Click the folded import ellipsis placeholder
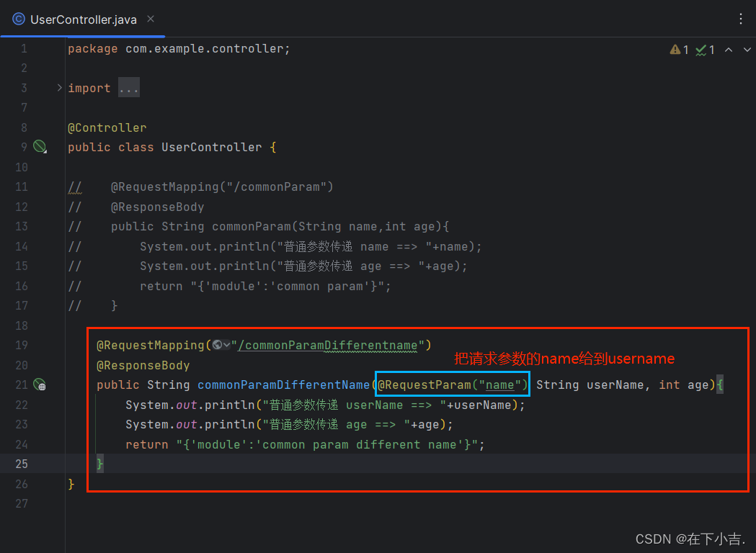This screenshot has width=756, height=553. click(x=129, y=88)
